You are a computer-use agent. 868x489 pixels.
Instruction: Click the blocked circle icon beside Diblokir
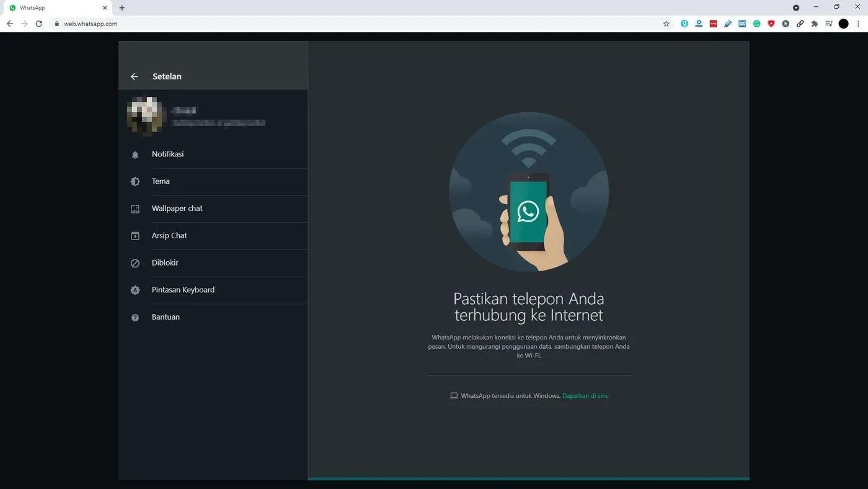point(135,263)
